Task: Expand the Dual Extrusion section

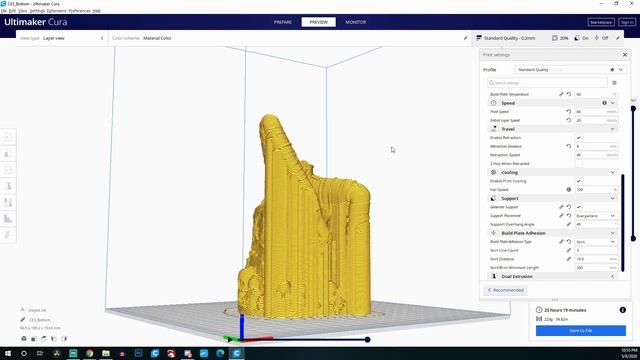Action: [x=612, y=276]
